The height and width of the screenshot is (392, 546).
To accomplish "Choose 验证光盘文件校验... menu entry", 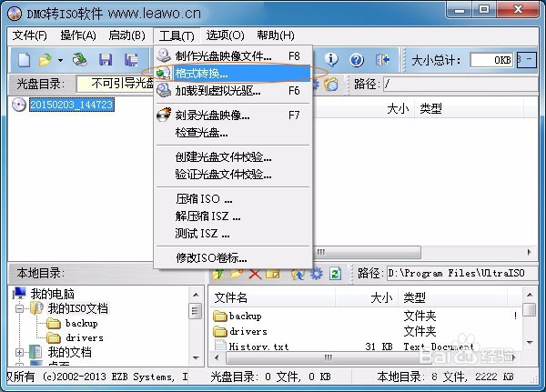I will tap(233, 174).
